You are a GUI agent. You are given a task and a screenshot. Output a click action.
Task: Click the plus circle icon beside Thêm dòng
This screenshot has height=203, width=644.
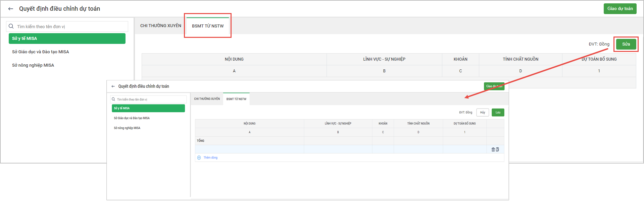[x=199, y=157]
